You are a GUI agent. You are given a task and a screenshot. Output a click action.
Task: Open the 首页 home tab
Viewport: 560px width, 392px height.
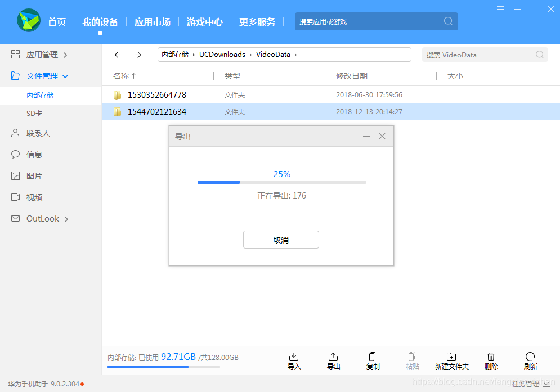(57, 22)
